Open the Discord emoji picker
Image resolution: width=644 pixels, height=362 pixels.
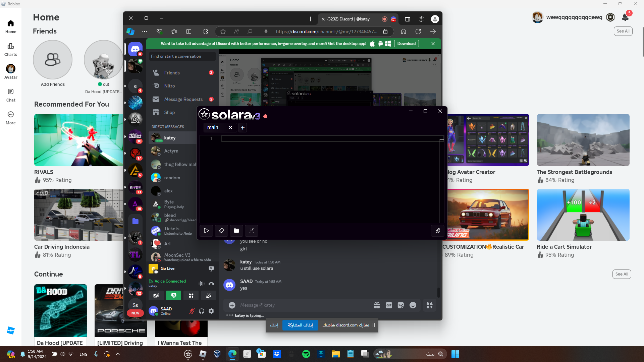click(413, 305)
